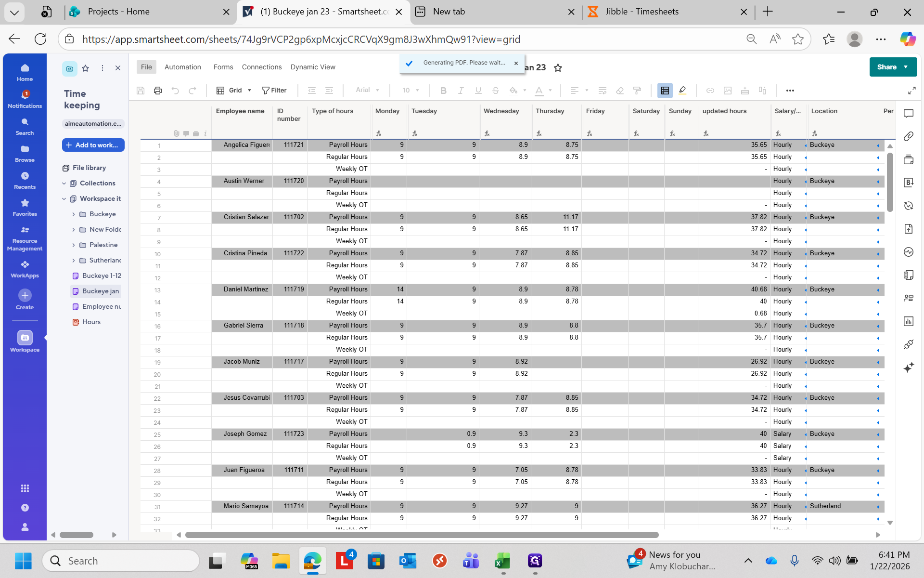Toggle favorite star in the Time keeping panel
This screenshot has height=578, width=924.
(86, 68)
